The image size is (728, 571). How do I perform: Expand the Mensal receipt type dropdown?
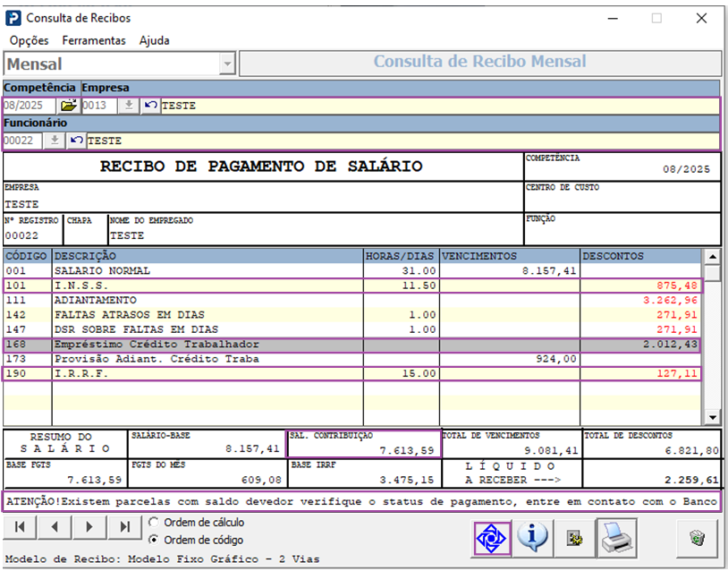(x=226, y=64)
